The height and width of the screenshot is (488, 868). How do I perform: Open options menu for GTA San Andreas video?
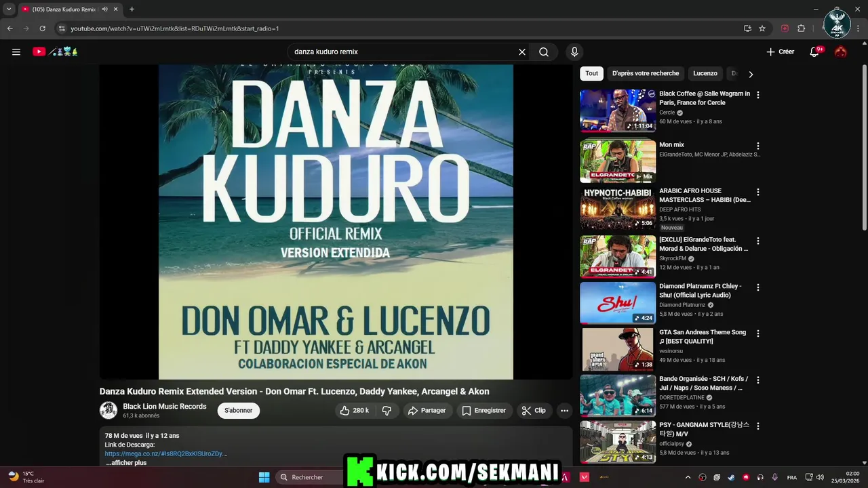[x=758, y=333]
